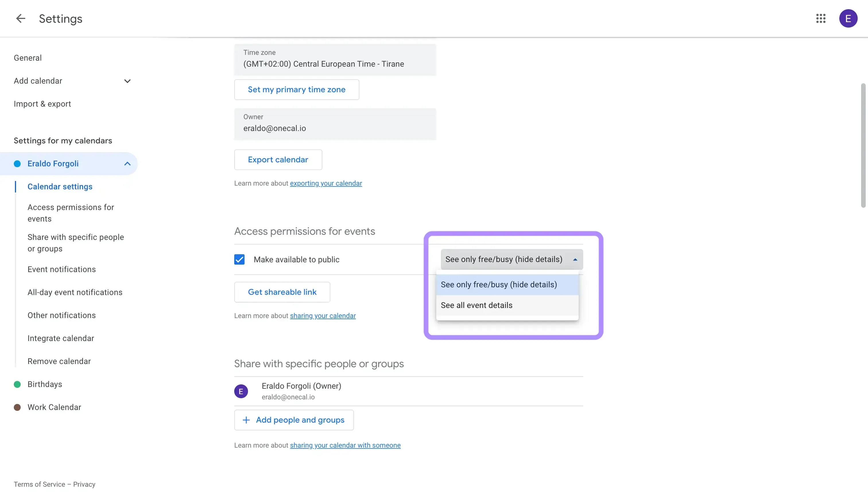Click Set my primary time zone

pyautogui.click(x=296, y=89)
